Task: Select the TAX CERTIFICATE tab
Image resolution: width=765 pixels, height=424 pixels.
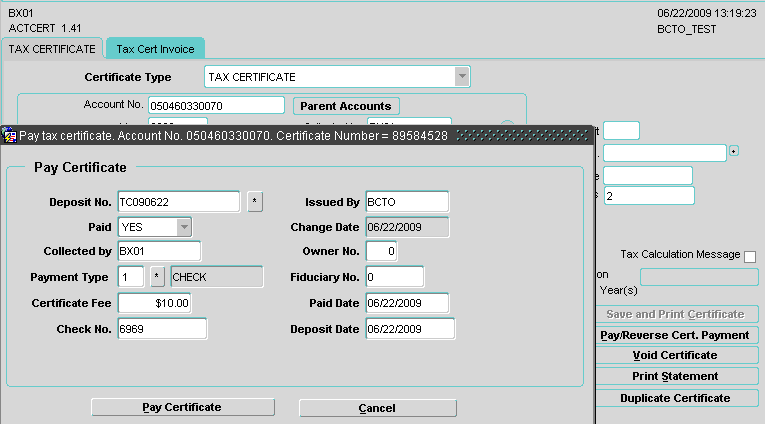Action: [x=51, y=48]
